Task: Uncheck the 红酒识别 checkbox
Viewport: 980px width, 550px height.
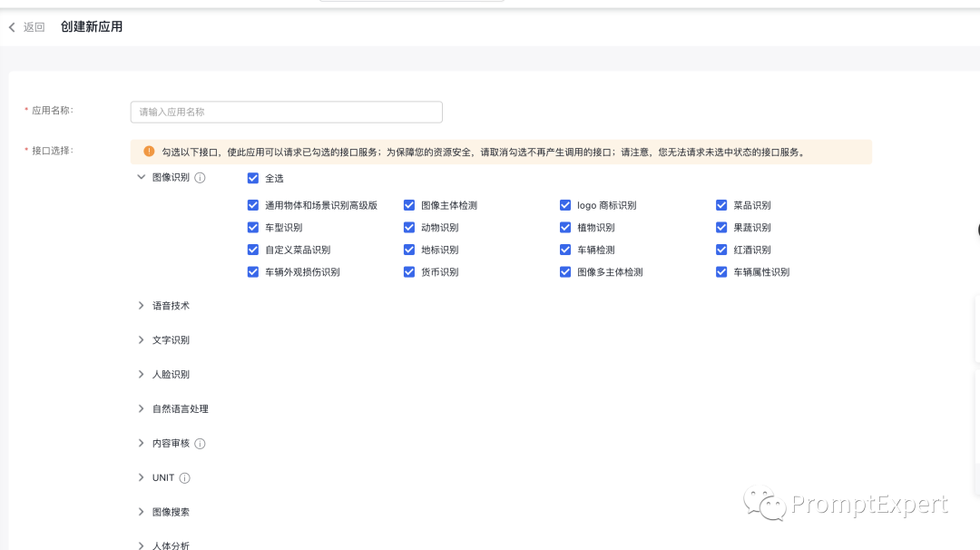Action: 722,250
